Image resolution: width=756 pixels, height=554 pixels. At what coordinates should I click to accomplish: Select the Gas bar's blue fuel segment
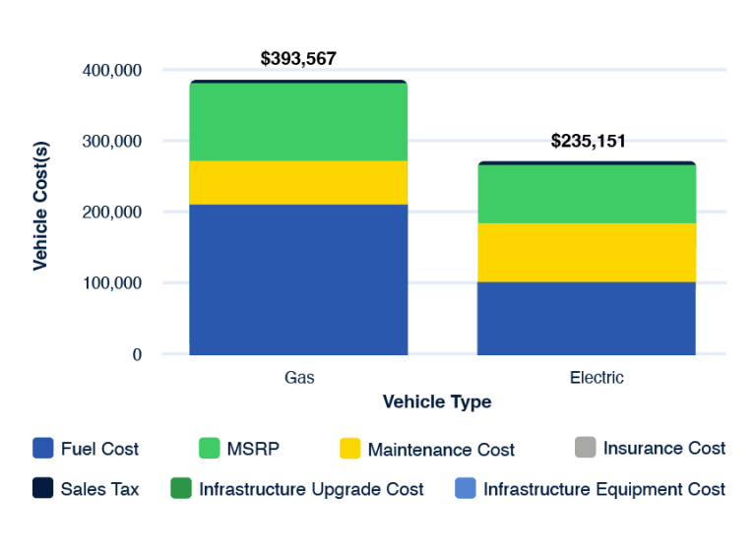point(298,279)
